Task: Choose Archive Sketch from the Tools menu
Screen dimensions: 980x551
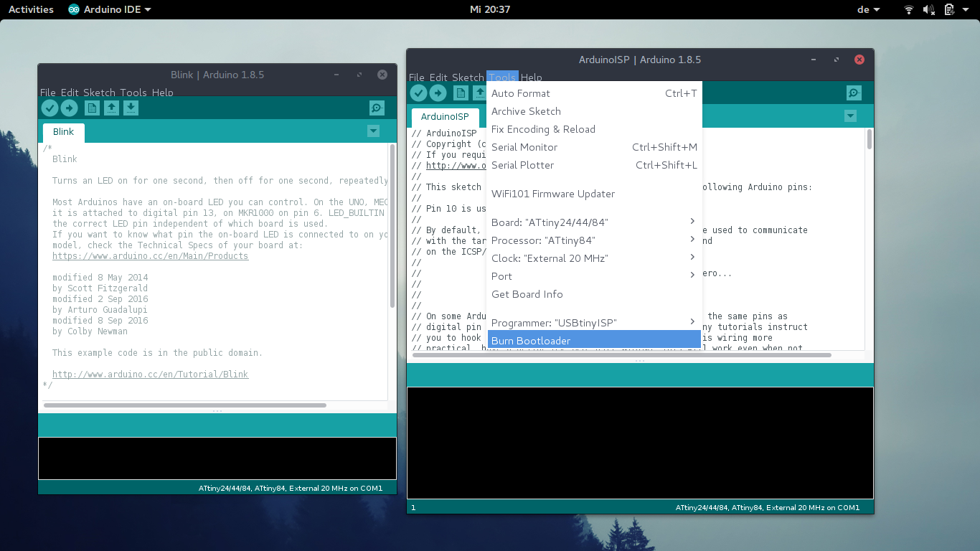Action: coord(594,111)
